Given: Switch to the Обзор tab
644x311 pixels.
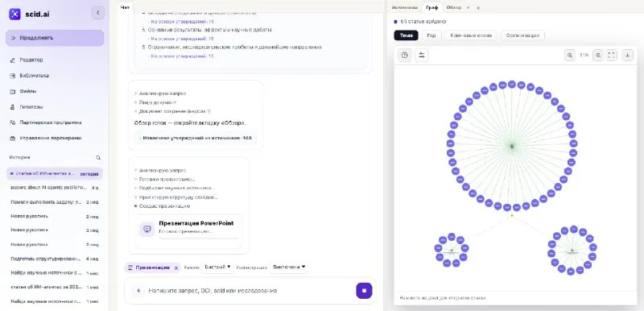Looking at the screenshot, I should point(454,7).
